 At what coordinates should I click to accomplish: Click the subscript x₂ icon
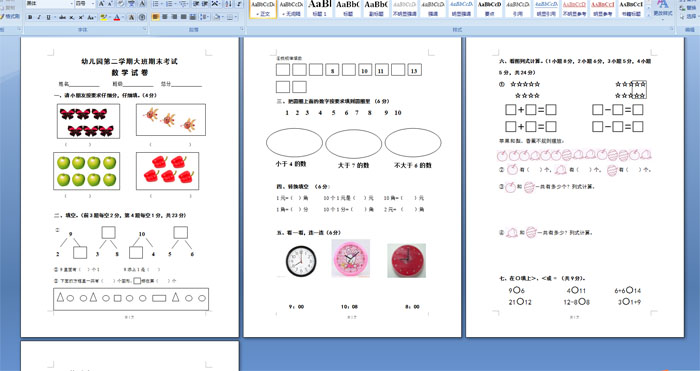(x=72, y=17)
